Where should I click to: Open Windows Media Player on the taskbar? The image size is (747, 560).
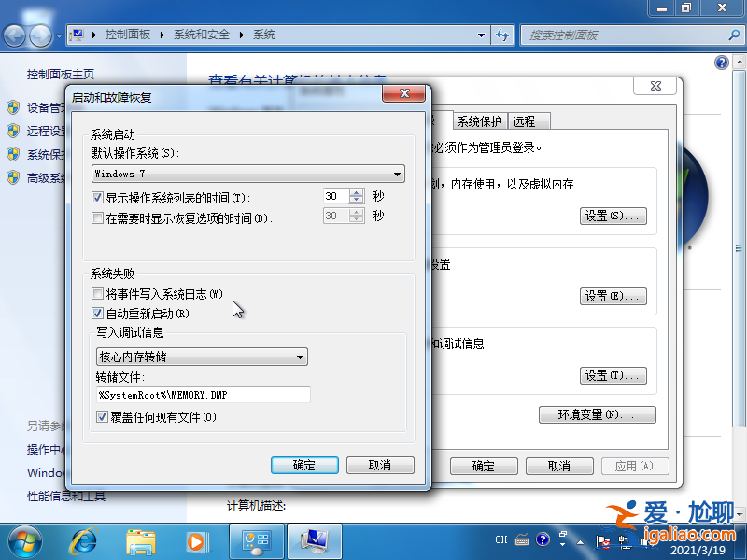pyautogui.click(x=196, y=541)
